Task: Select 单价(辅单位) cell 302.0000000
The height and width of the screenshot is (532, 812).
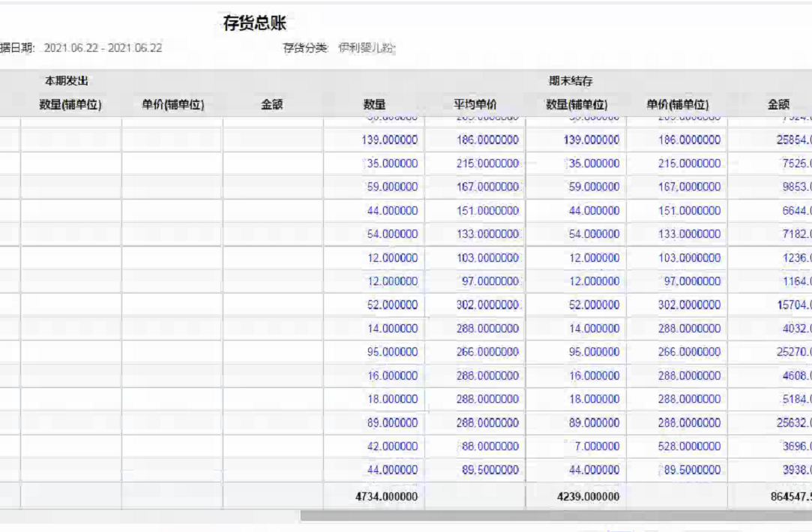Action: [x=689, y=305]
